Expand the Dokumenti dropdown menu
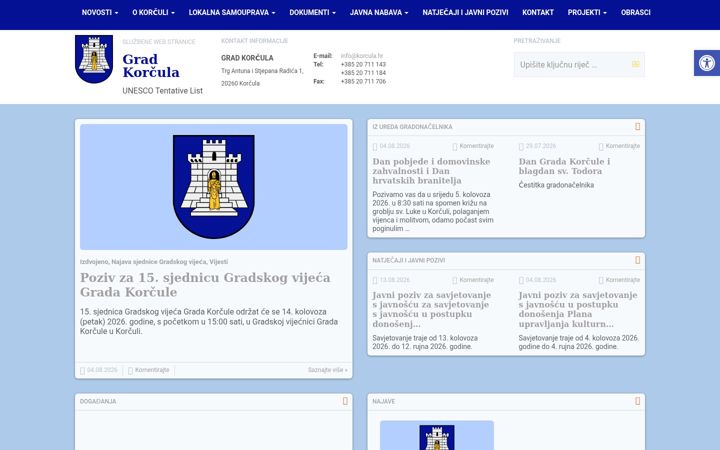 [312, 12]
